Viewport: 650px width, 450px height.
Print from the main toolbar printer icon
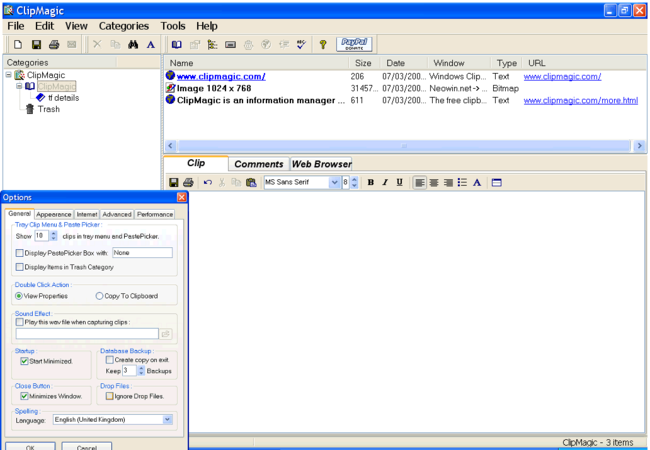pos(54,44)
